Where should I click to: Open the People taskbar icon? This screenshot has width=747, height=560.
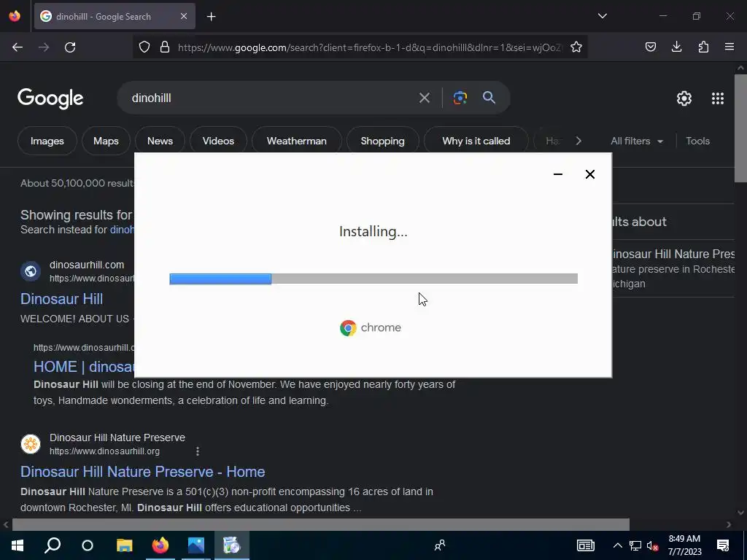[440, 545]
